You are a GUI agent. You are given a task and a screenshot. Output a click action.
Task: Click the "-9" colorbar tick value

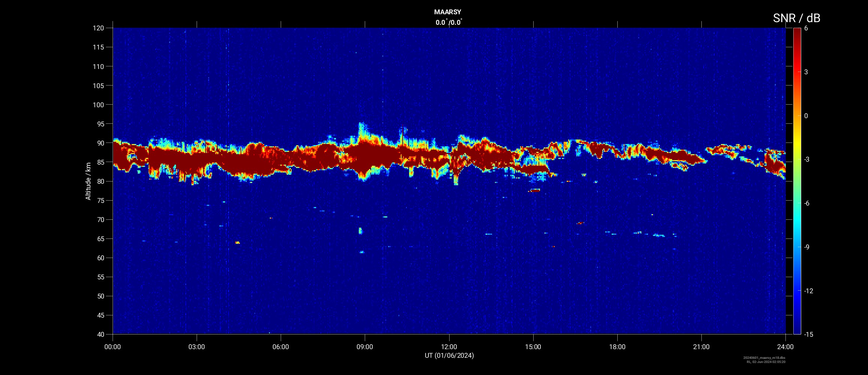point(807,247)
